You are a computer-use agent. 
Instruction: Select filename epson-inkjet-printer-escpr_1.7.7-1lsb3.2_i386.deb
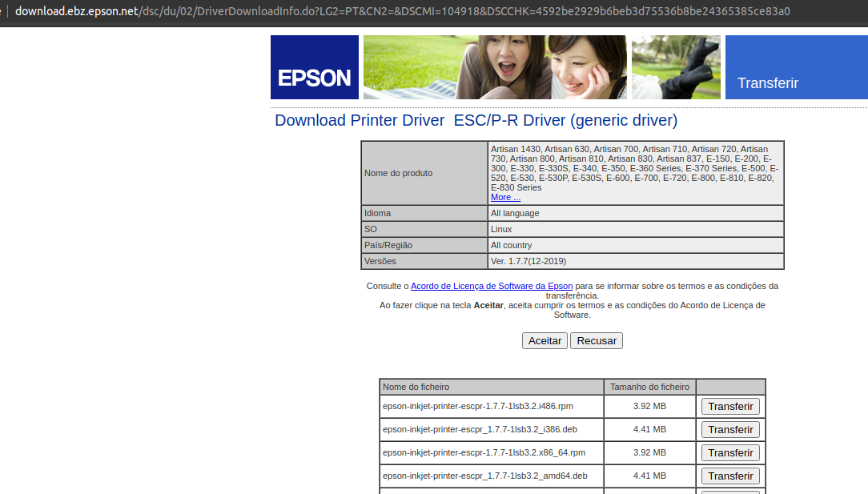point(480,429)
